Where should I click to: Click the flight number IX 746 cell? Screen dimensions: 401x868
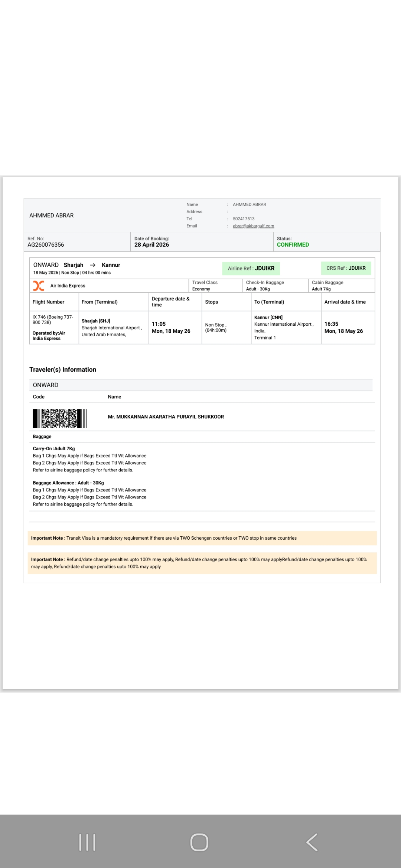click(54, 328)
